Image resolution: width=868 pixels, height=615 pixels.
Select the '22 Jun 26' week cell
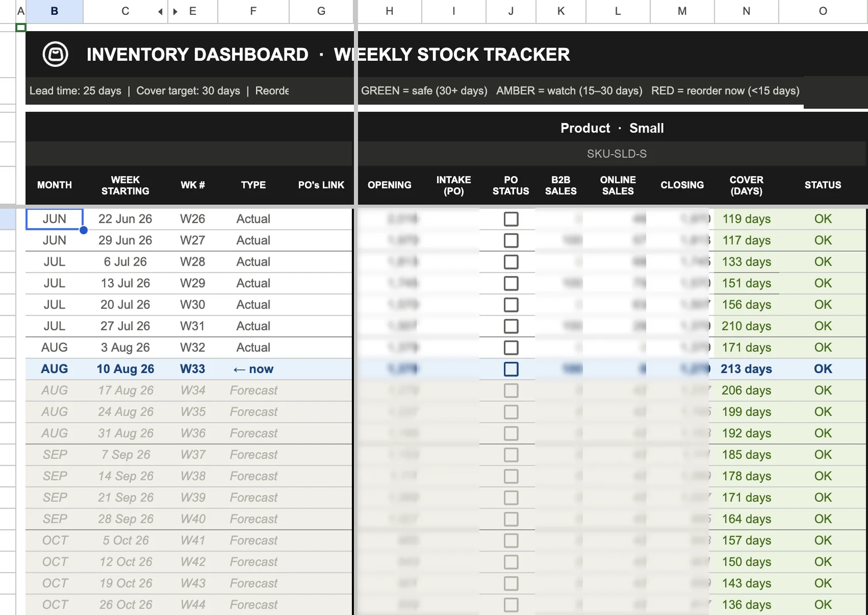pos(125,219)
